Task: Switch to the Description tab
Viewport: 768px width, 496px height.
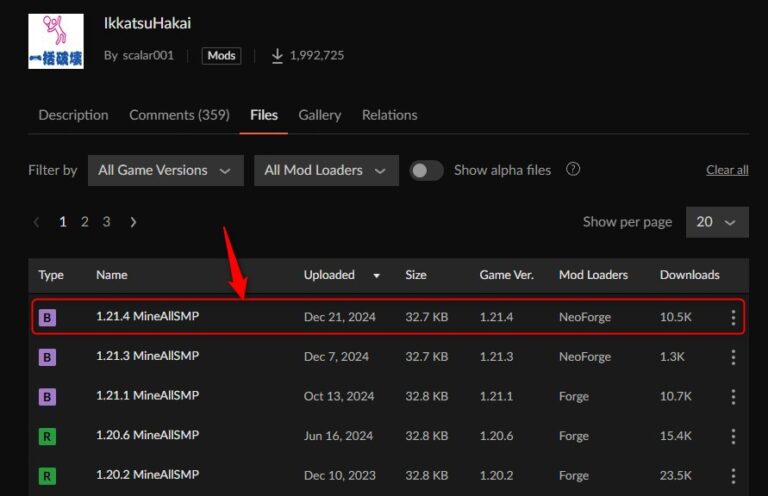Action: point(73,115)
